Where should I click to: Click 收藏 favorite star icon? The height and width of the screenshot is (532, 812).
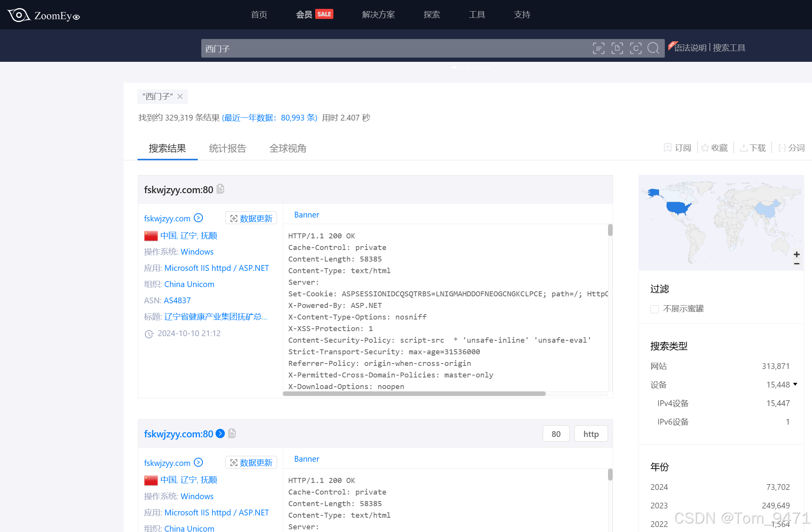[705, 148]
